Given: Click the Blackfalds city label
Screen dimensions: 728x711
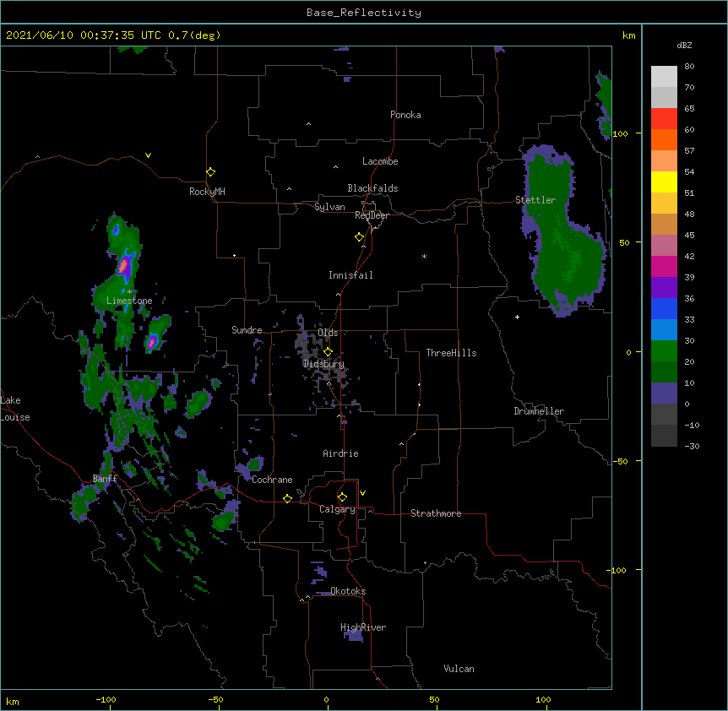Looking at the screenshot, I should [x=372, y=188].
